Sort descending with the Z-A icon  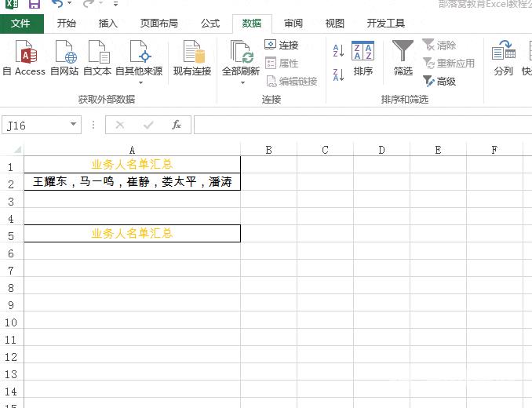pyautogui.click(x=338, y=75)
